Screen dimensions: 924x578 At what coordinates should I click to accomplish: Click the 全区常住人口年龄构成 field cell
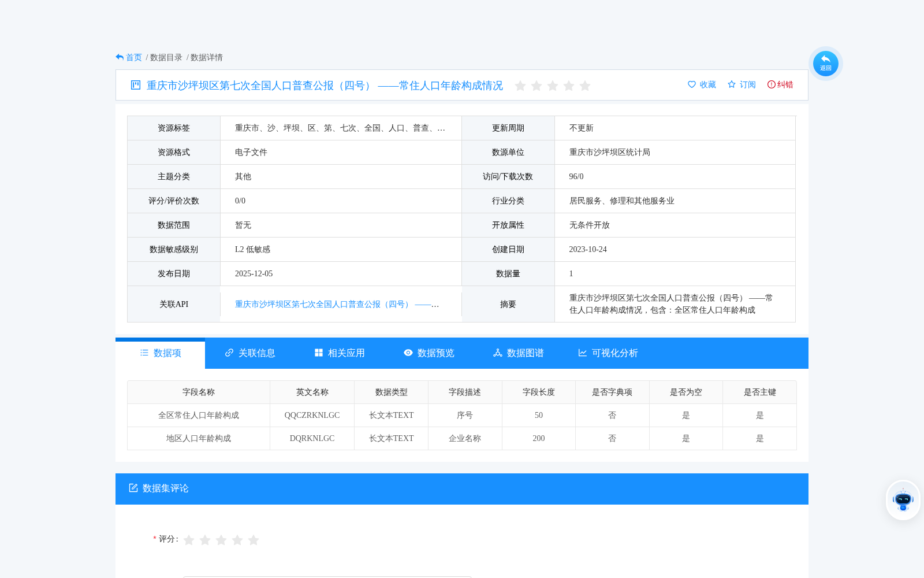tap(199, 415)
